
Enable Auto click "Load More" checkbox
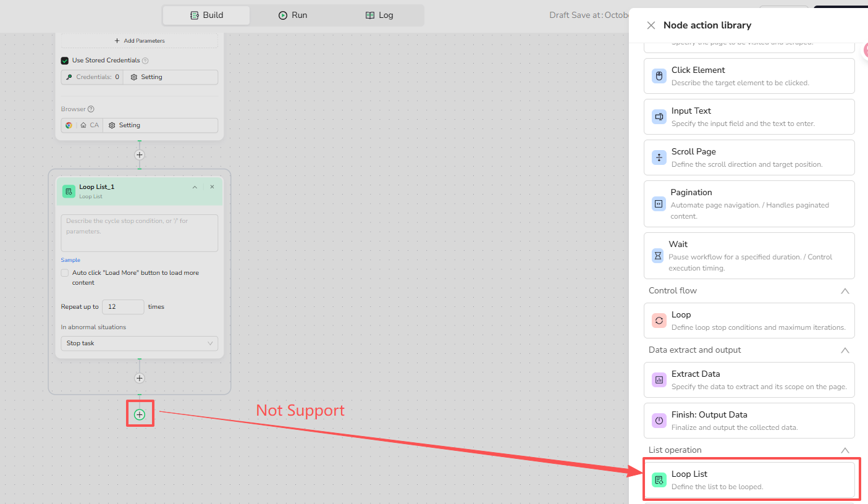point(65,273)
